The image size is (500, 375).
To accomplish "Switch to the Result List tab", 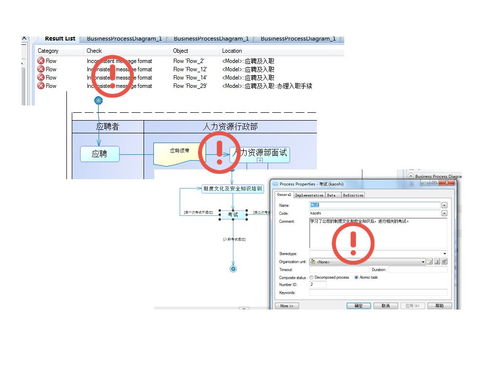I will pyautogui.click(x=60, y=39).
